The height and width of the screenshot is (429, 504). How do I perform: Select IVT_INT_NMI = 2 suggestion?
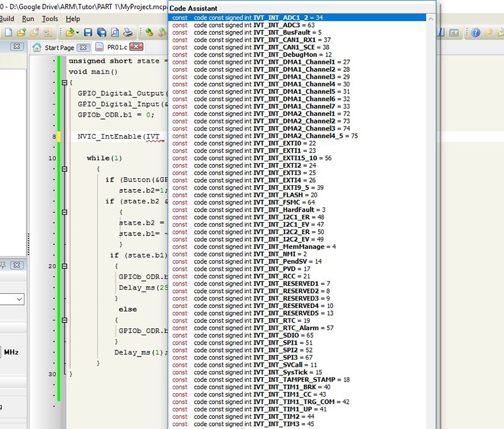[x=297, y=254]
